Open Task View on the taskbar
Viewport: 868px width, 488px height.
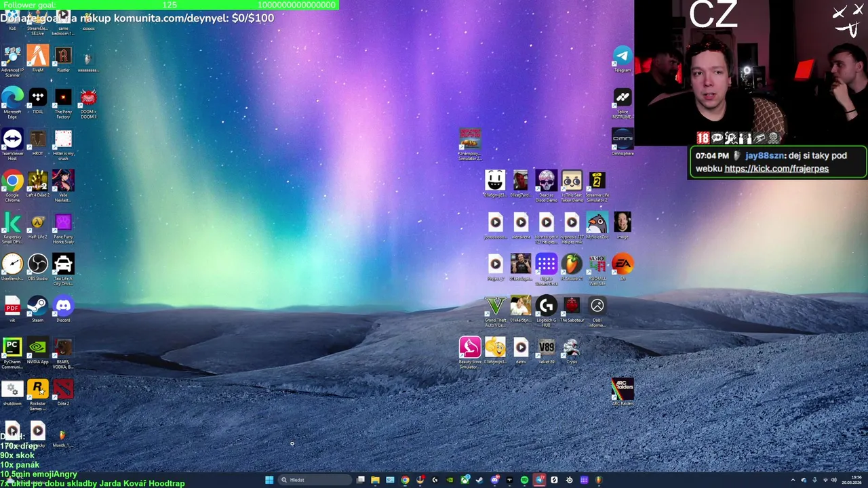click(x=360, y=480)
